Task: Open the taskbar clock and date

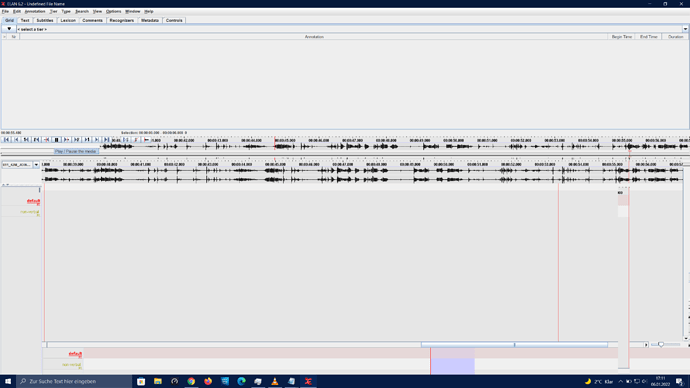Action: tap(661, 381)
